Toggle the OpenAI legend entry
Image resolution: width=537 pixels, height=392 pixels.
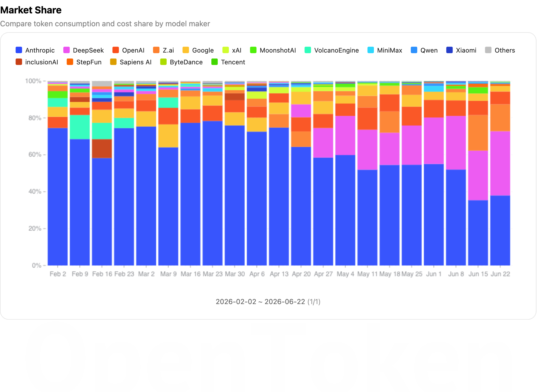pyautogui.click(x=128, y=50)
